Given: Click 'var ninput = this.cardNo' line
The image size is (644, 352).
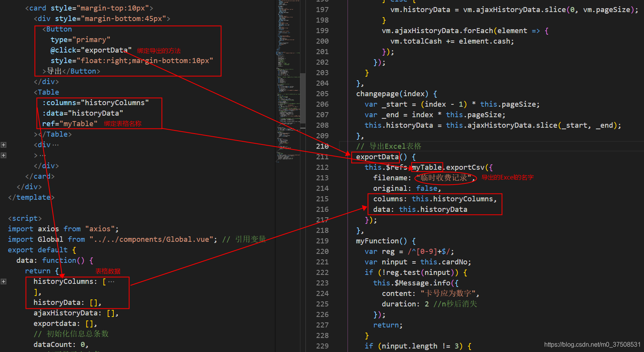Looking at the screenshot, I should [x=418, y=262].
